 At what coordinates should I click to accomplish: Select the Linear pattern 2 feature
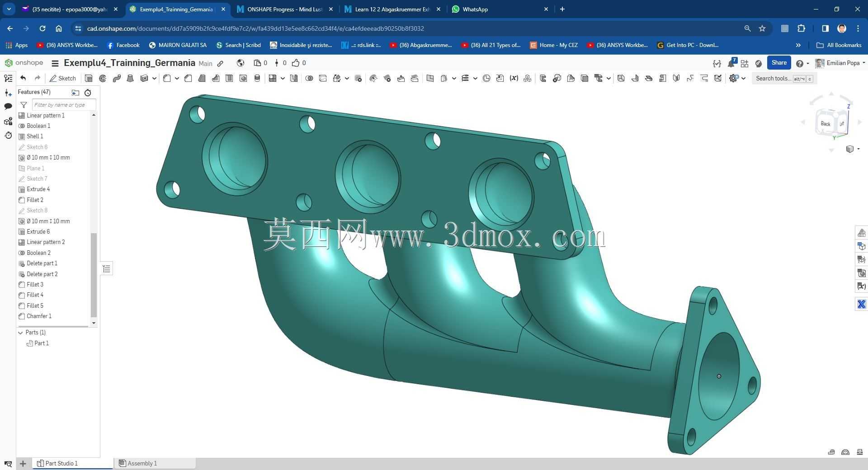46,242
